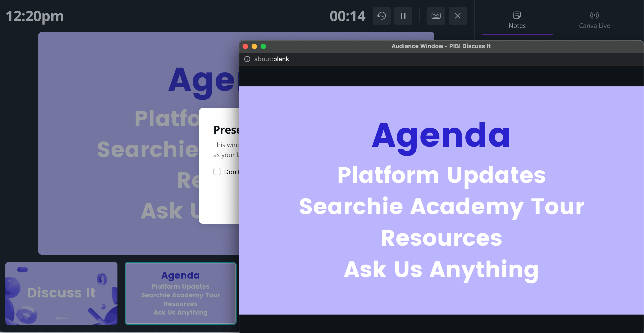The image size is (644, 333).
Task: Select the Agenda slide thumbnail
Action: pos(180,293)
